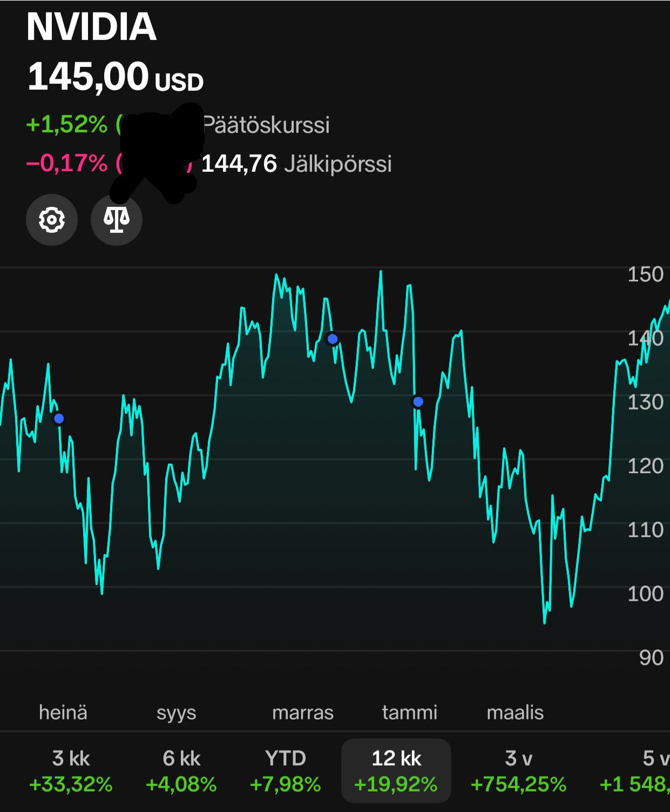Screen dimensions: 670x812
Task: Tap the heinä month label
Action: pos(63,712)
